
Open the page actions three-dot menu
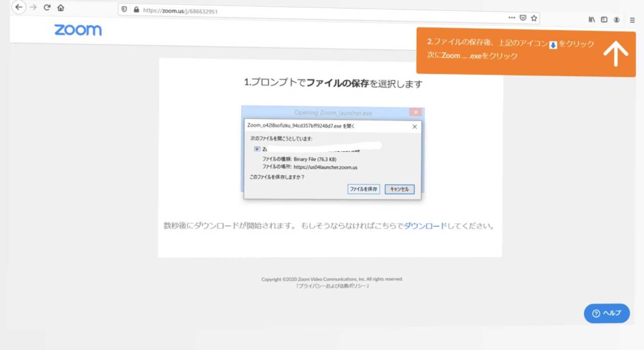pos(511,18)
